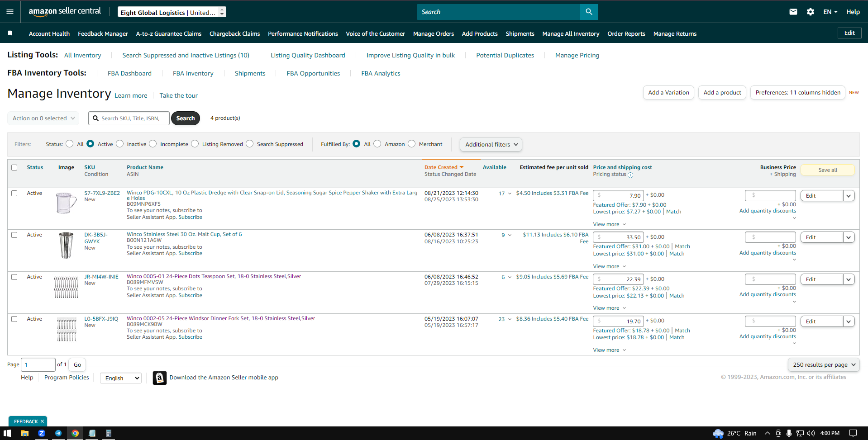Open Action on 0 selected dropdown
Image resolution: width=868 pixels, height=440 pixels.
point(43,118)
